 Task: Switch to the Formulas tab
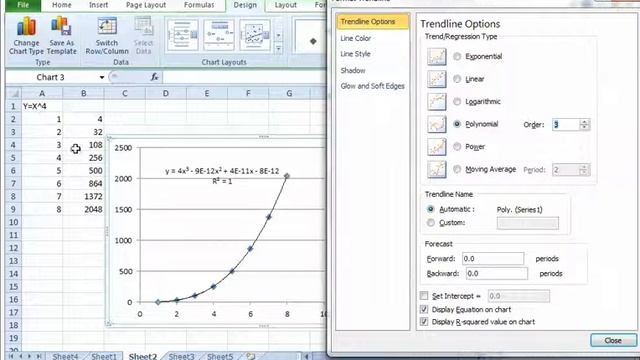[199, 5]
